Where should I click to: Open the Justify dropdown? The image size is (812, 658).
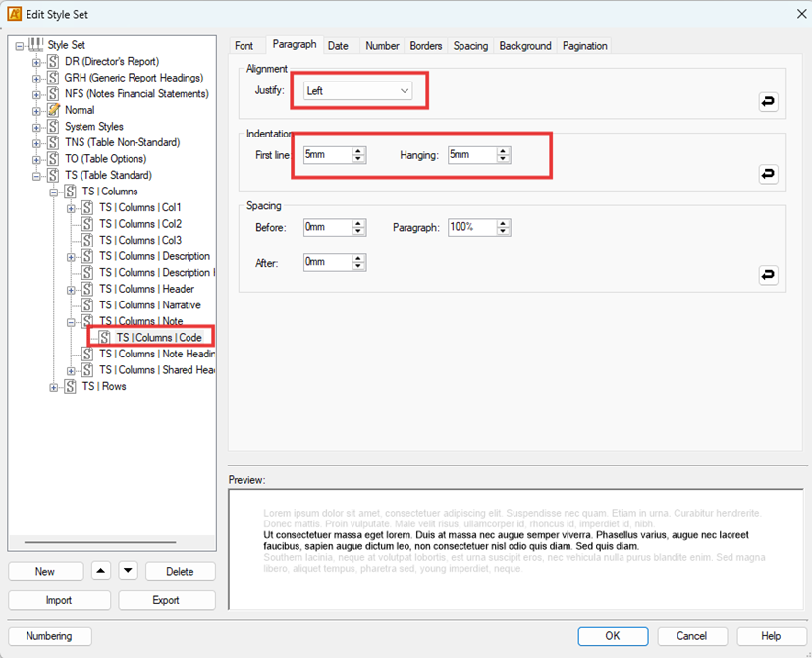click(x=357, y=91)
